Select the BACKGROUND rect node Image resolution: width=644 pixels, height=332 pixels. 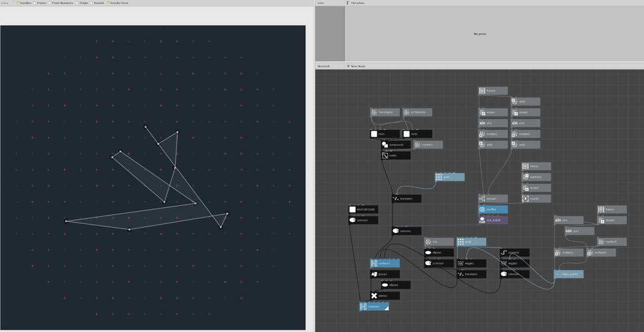(363, 209)
